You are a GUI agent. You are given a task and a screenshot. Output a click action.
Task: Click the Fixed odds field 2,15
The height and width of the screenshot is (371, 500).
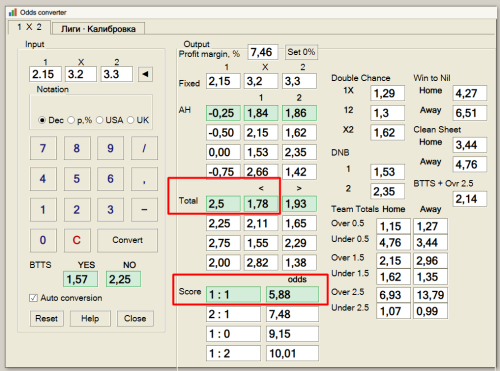[x=223, y=81]
